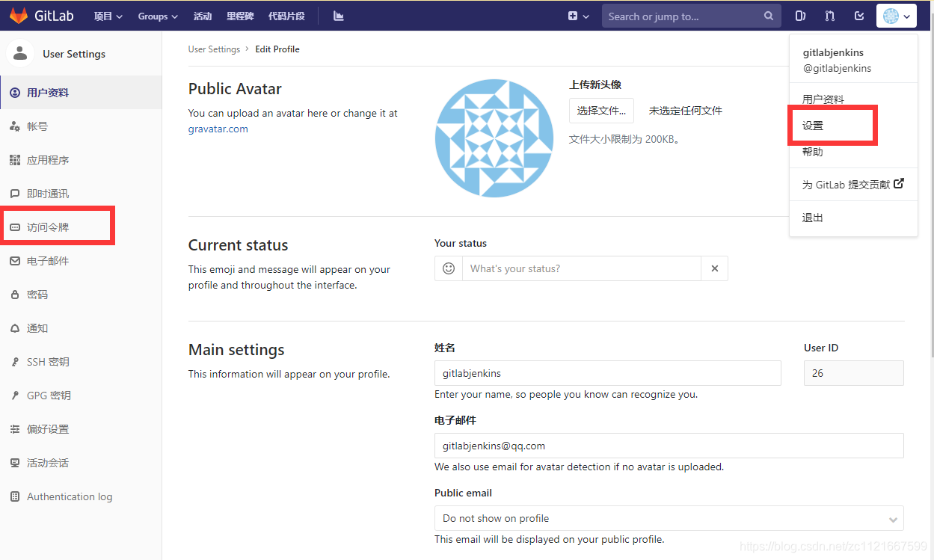Click the Authentication log sidebar icon

coord(15,496)
